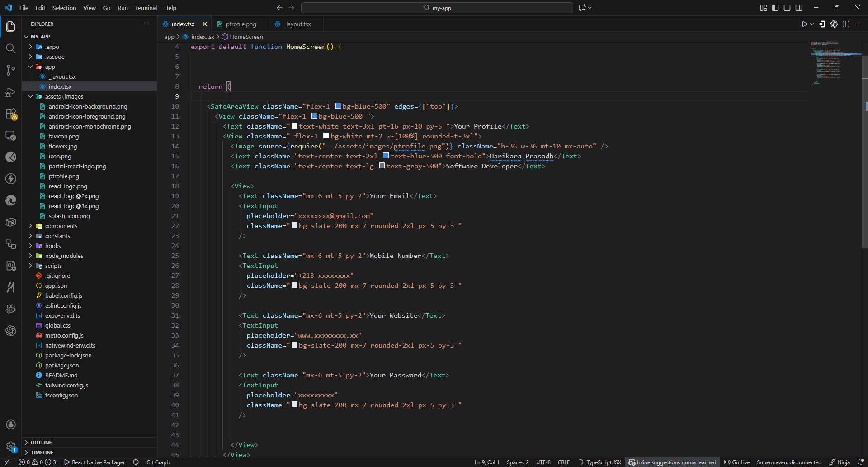Open the Extensions view
This screenshot has height=467, width=868.
pyautogui.click(x=10, y=114)
